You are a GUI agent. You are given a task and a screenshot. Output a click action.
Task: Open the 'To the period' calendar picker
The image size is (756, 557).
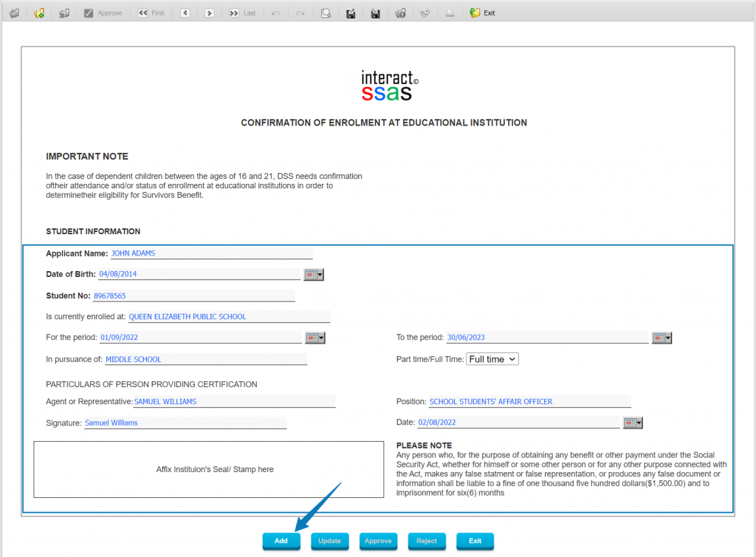click(661, 338)
